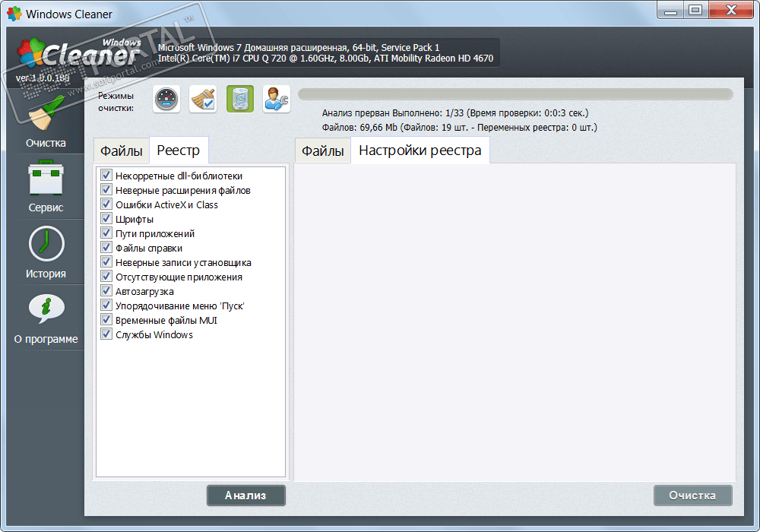Click the analysis progress bar
Viewport: 760px width, 532px height.
click(x=515, y=94)
